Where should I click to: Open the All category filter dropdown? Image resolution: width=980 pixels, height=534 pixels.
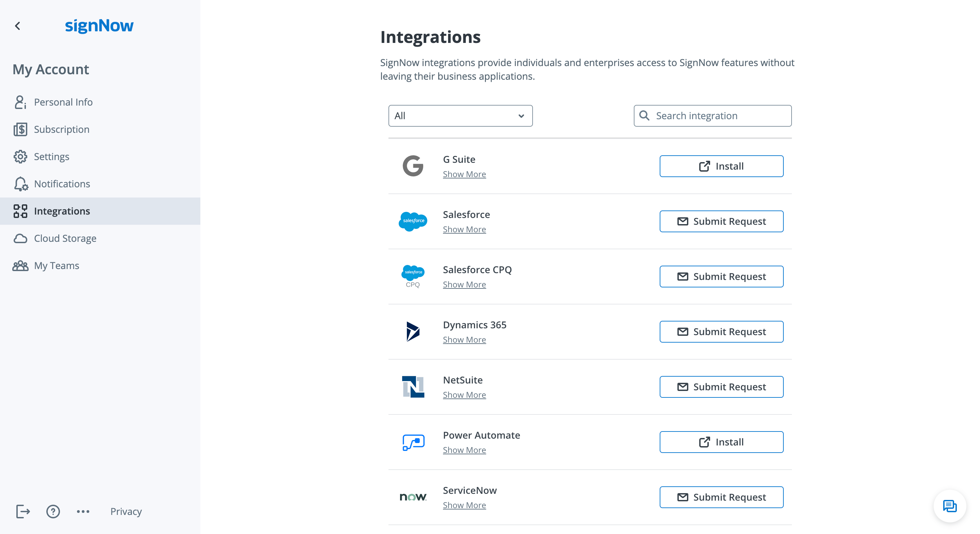tap(460, 116)
